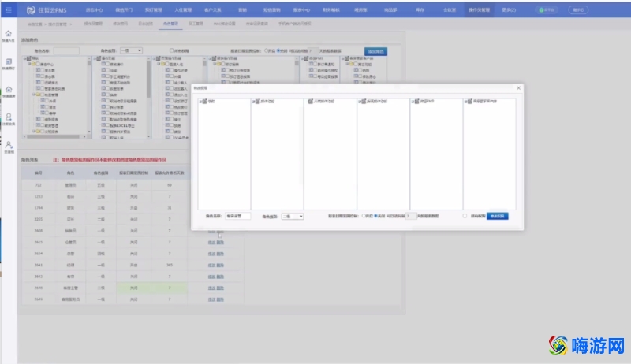Click the 住哲云PMS logo
The width and height of the screenshot is (631, 364).
pyautogui.click(x=47, y=10)
